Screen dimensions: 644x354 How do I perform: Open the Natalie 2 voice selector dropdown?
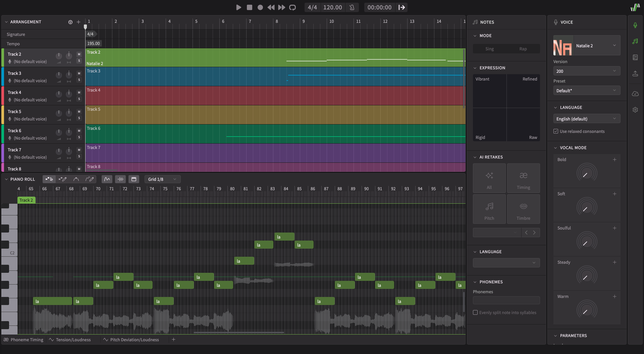point(595,46)
